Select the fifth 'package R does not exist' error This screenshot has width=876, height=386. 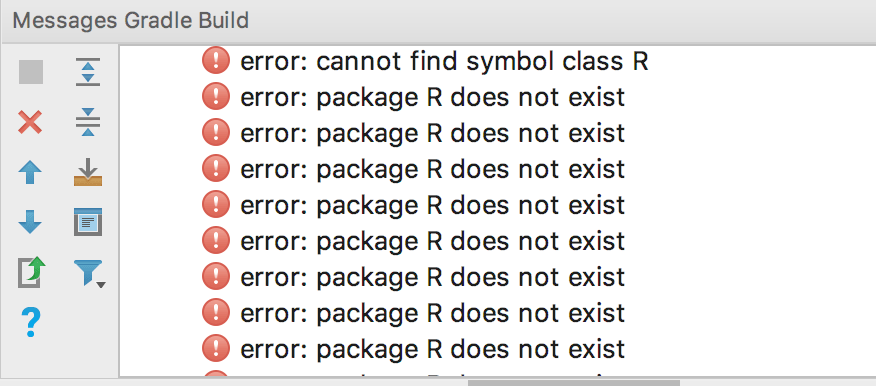[x=432, y=241]
